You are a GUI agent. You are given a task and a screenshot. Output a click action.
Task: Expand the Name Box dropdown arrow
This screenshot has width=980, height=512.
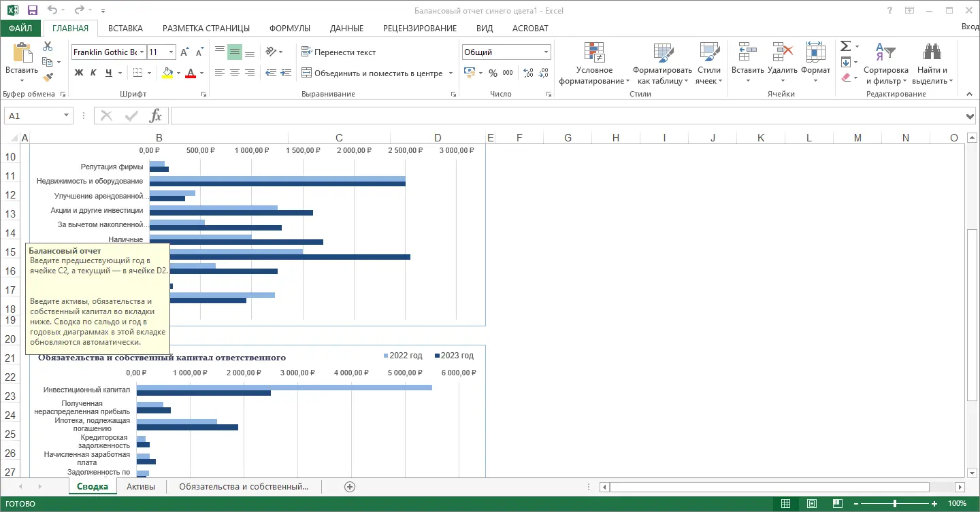point(66,116)
